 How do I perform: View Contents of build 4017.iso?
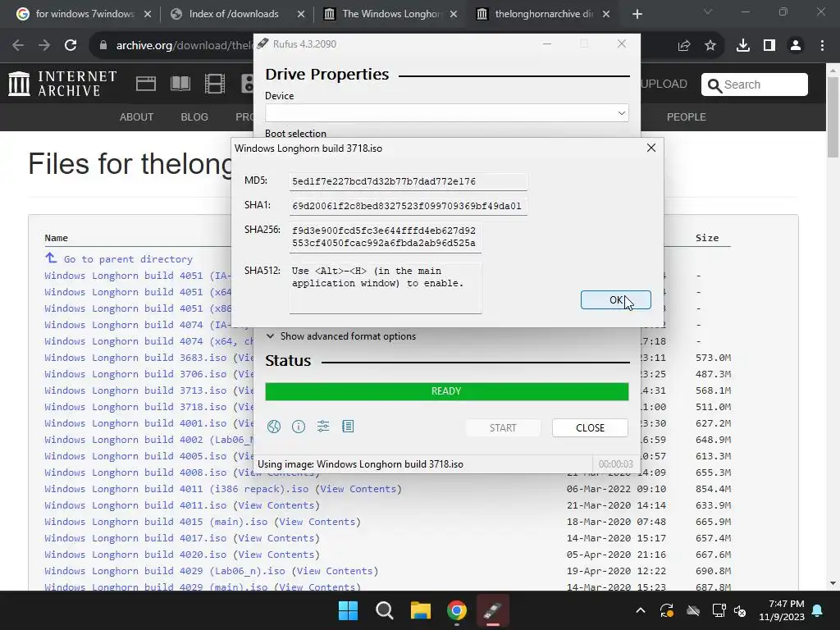click(x=276, y=538)
